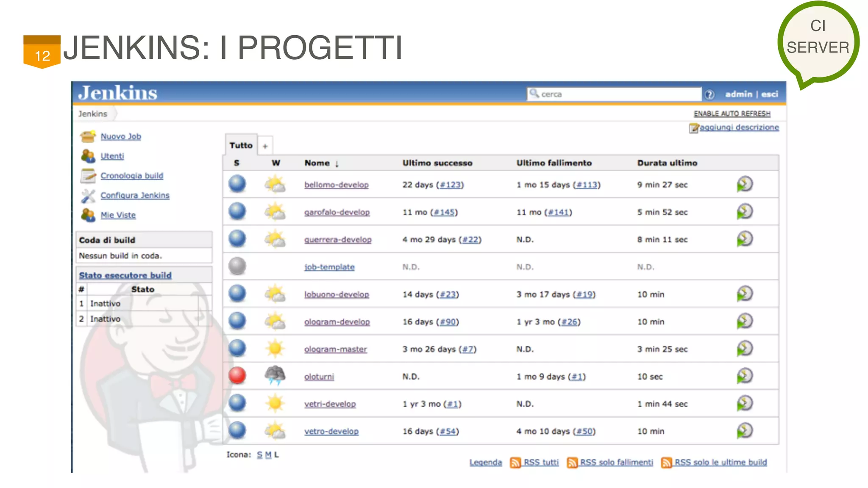Sort by Durata ultimo column header

click(x=667, y=163)
